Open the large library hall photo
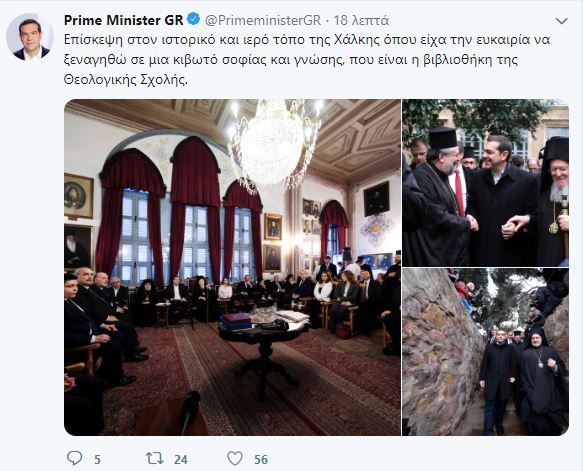The height and width of the screenshot is (471, 583). pos(232,267)
